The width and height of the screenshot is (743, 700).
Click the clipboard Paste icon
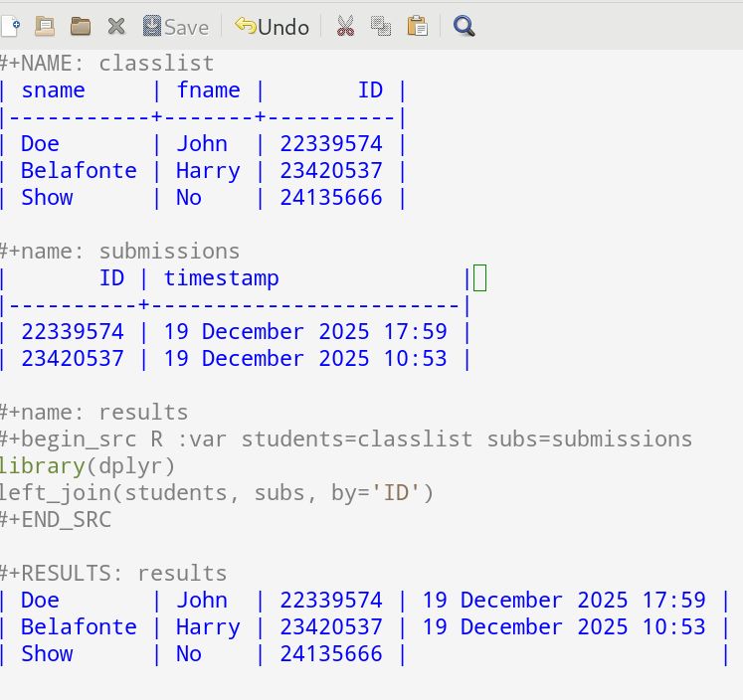click(418, 26)
